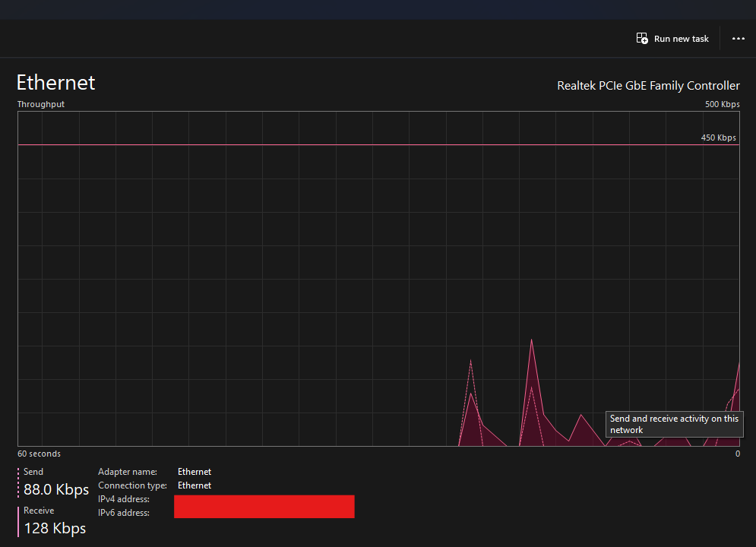Click the Adapter name label
Viewport: 756px width, 547px height.
[x=128, y=472]
